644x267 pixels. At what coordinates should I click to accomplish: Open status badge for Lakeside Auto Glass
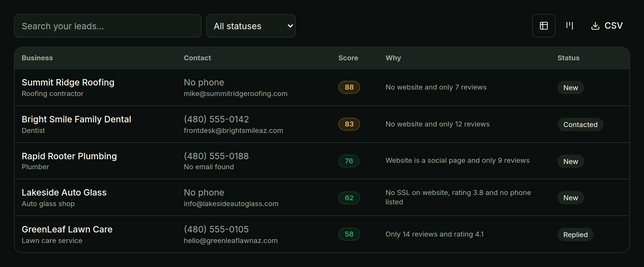[571, 198]
